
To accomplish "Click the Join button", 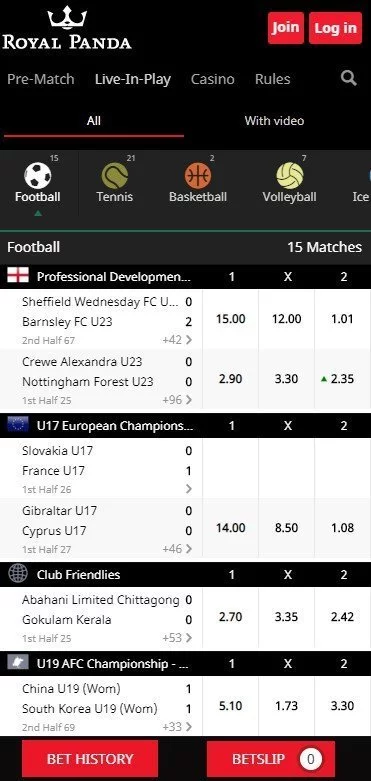I will (285, 28).
